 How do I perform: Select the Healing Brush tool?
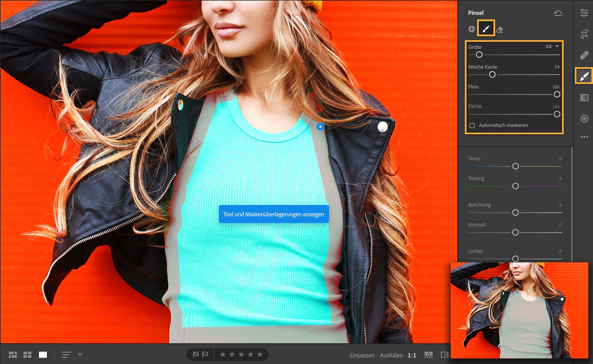tap(584, 55)
